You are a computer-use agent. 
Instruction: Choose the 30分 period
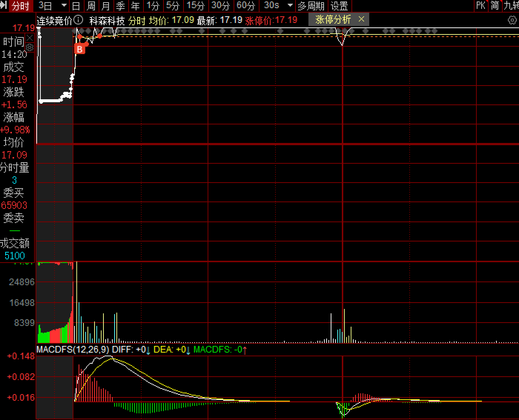click(x=221, y=6)
